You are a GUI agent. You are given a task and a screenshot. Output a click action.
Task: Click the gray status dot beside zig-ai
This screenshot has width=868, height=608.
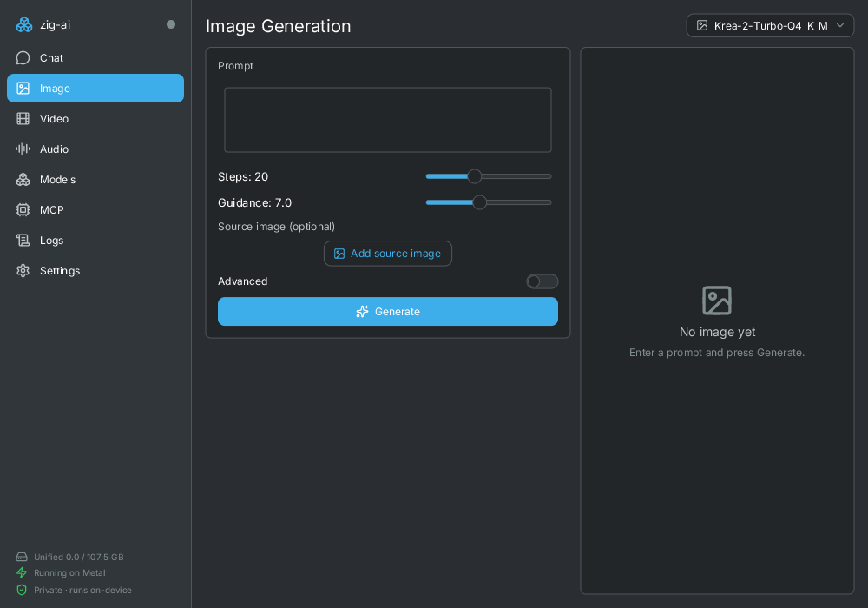171,24
